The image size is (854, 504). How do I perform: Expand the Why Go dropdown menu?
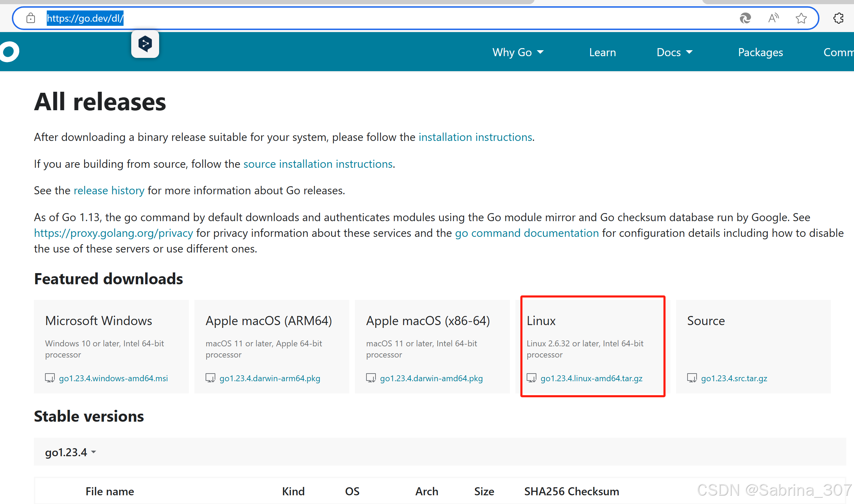(518, 52)
